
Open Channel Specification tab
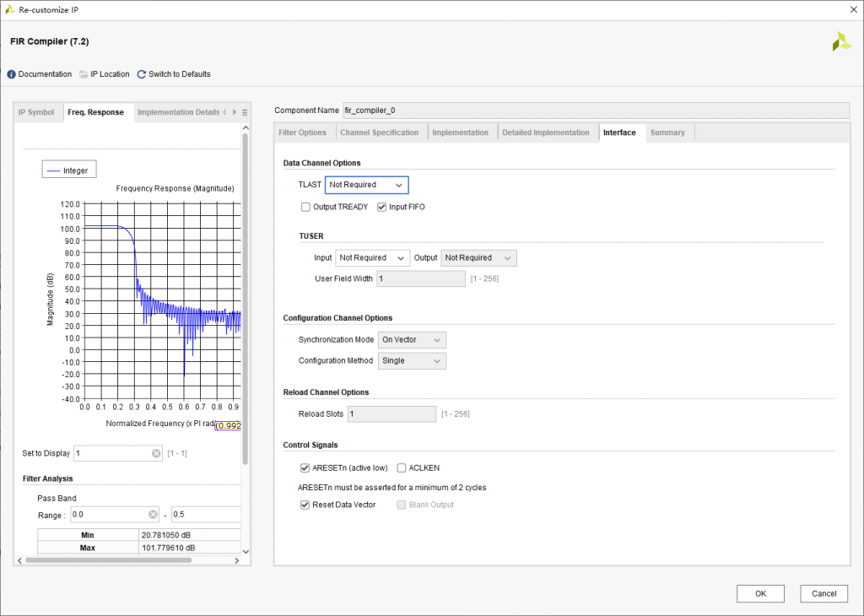coord(379,132)
